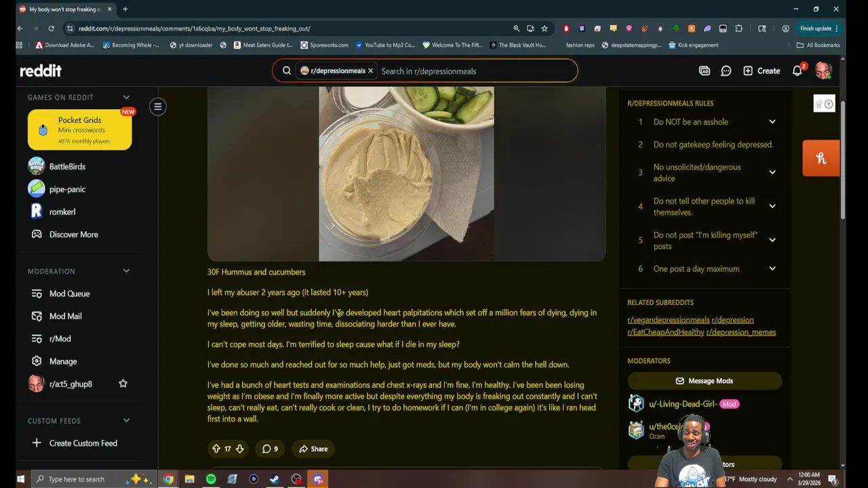Go back in browser
Image resolution: width=868 pixels, height=488 pixels.
tap(20, 28)
